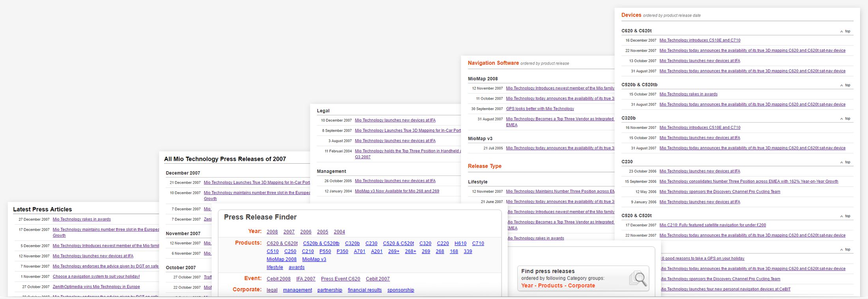The image size is (868, 299).
Task: Select the H610 product link
Action: 460,243
